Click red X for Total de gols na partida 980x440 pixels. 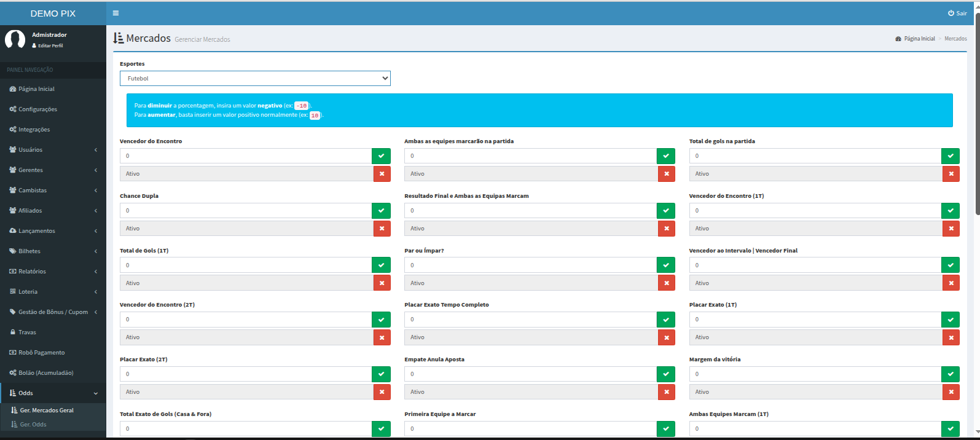coord(951,174)
